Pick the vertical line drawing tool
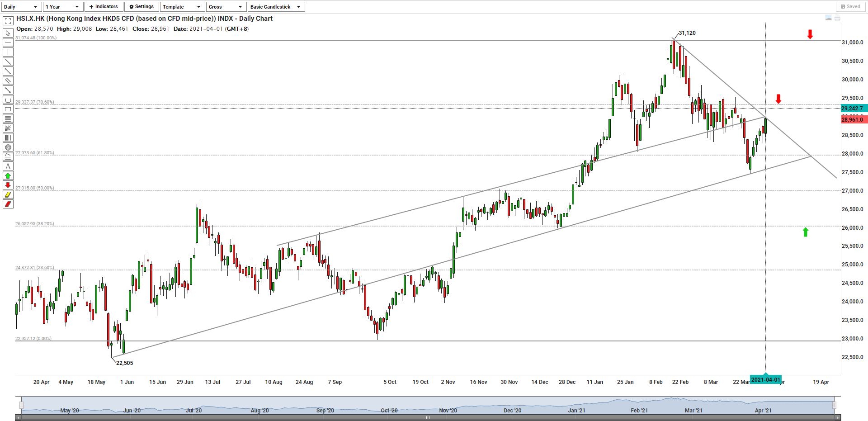 (x=8, y=52)
